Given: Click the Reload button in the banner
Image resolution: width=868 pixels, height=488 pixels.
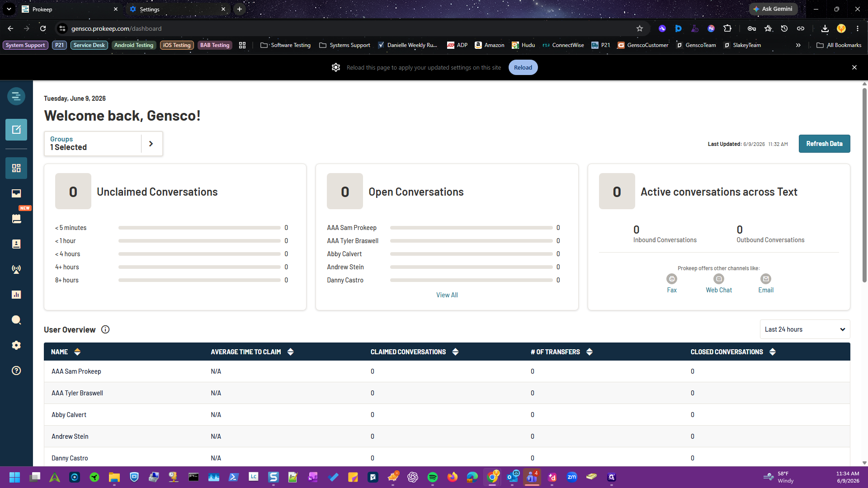Looking at the screenshot, I should (x=523, y=67).
